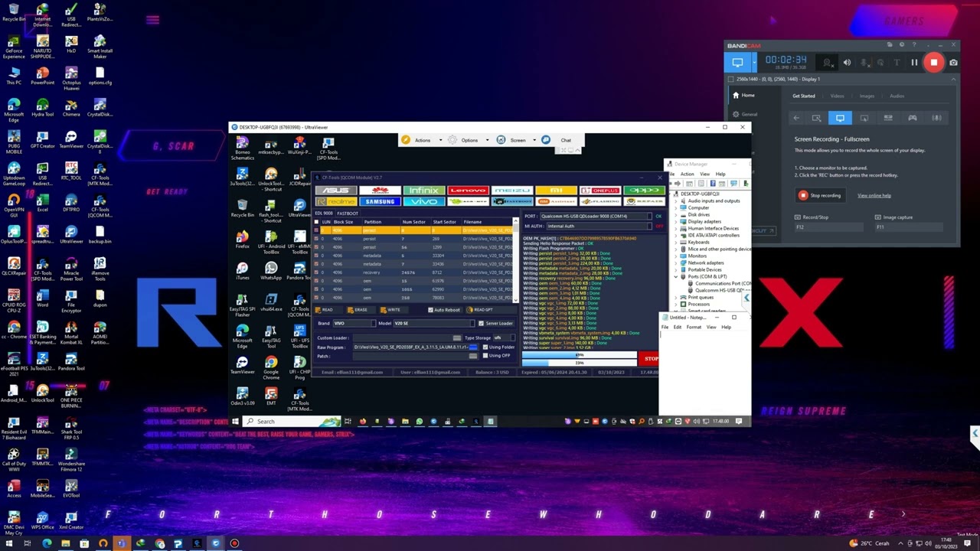Select the realme brand logo

click(x=335, y=201)
